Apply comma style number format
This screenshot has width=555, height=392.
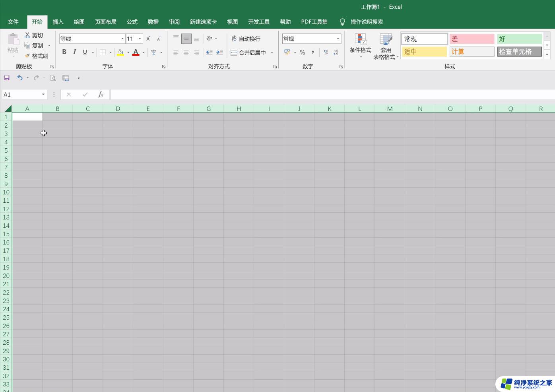coord(313,52)
